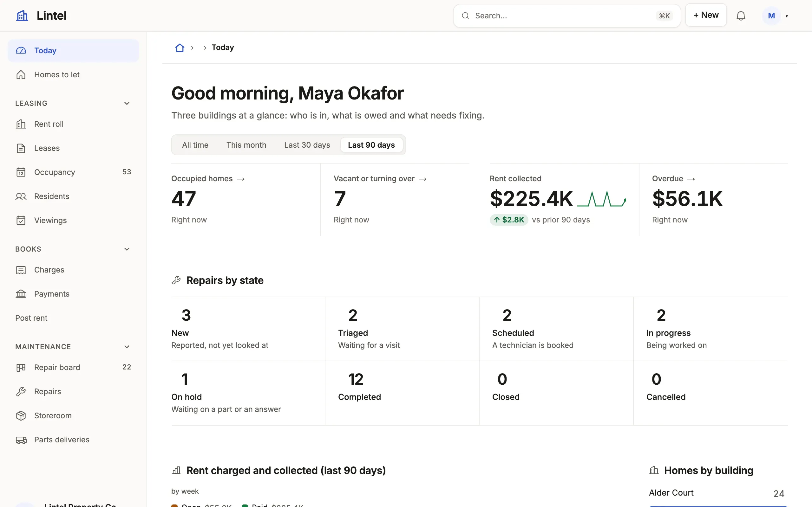Choose the Last 30 days range

(307, 145)
